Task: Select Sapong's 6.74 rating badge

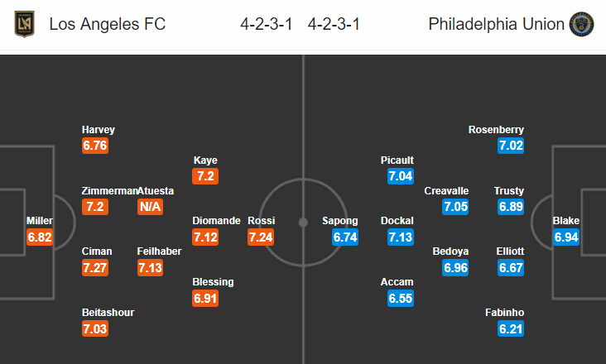Action: point(345,237)
